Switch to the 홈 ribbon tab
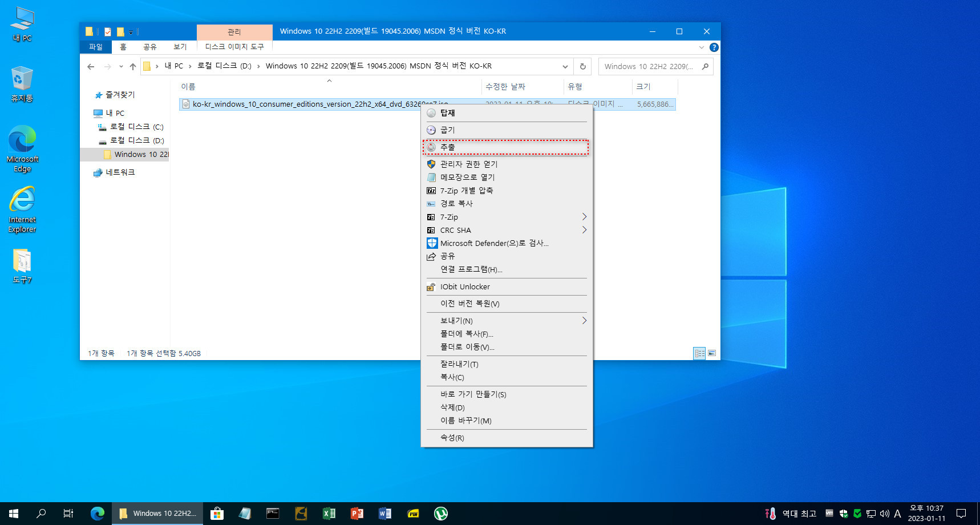 (x=123, y=47)
